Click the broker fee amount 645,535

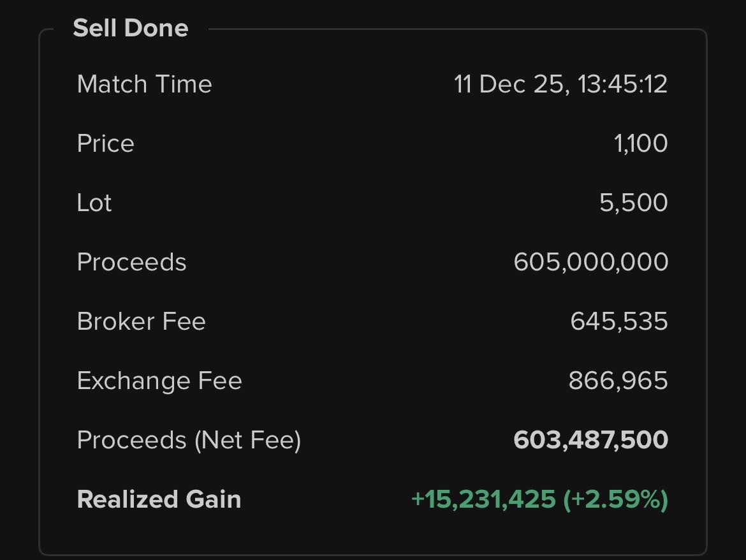pos(618,321)
